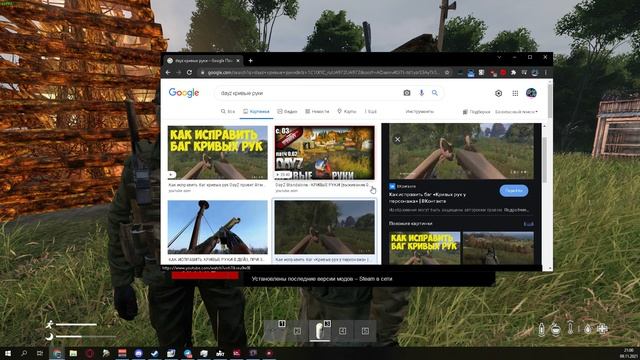Open Task View on the taskbar

(40, 353)
